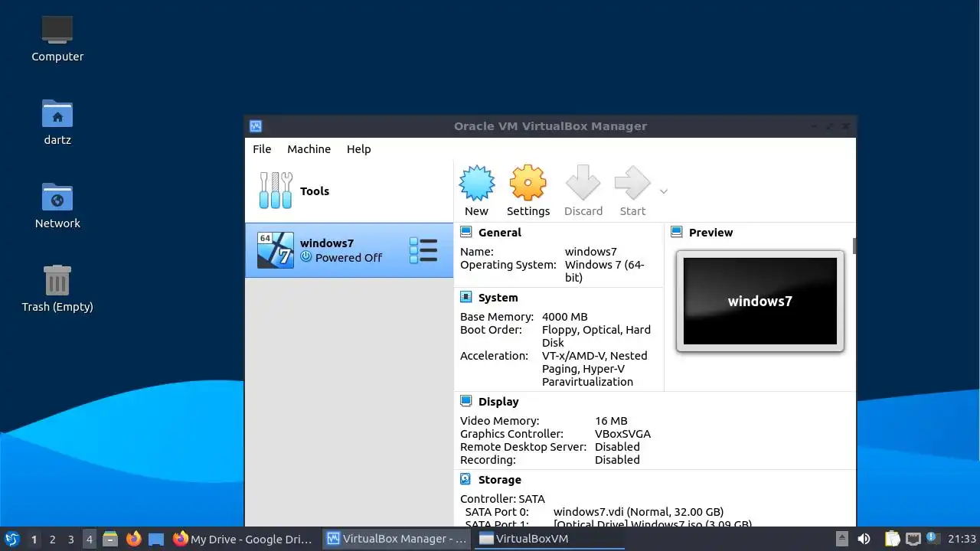Click the Display section icon
Screen dimensions: 980x551
click(x=465, y=401)
